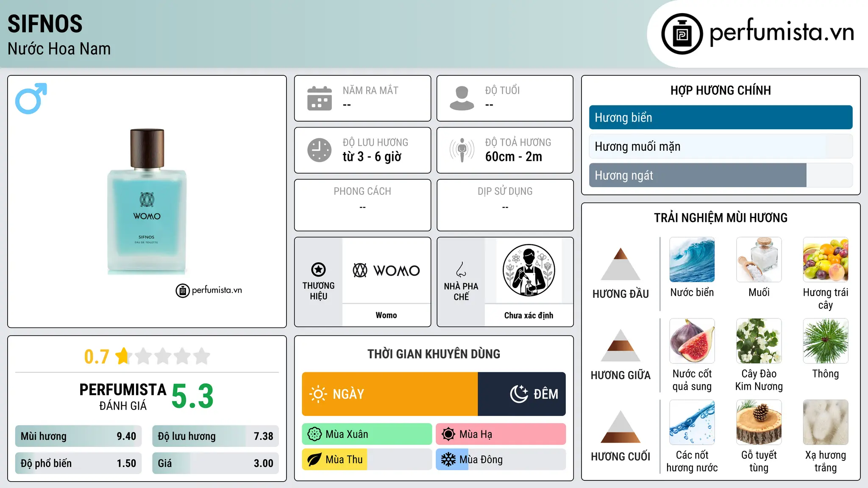Click the sillage icon for Độ toả hương

pyautogui.click(x=462, y=150)
